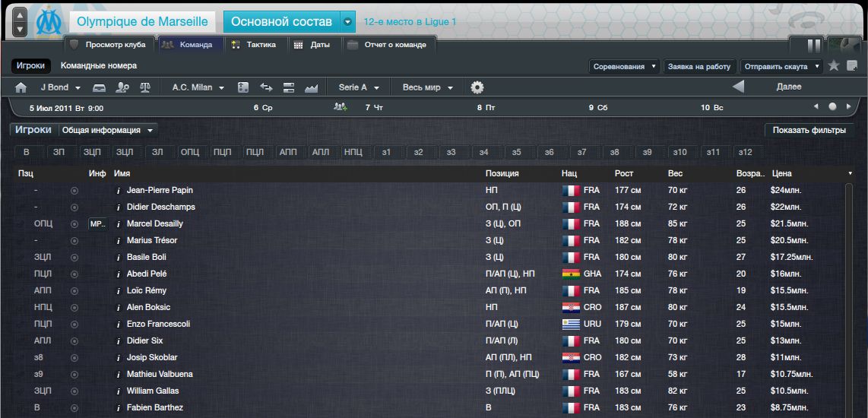Toggle the НПЦ position filter
Viewport: 868px width, 418px height.
[353, 152]
